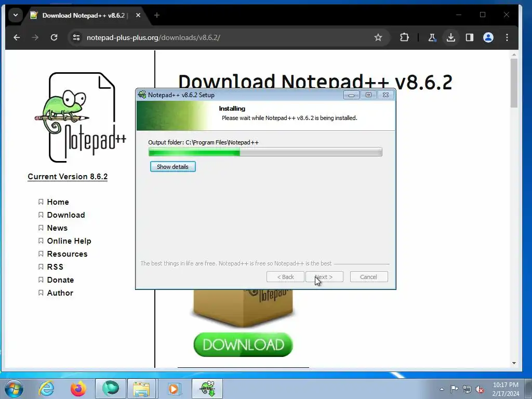Open Chrome extensions puzzle icon

[x=404, y=37]
